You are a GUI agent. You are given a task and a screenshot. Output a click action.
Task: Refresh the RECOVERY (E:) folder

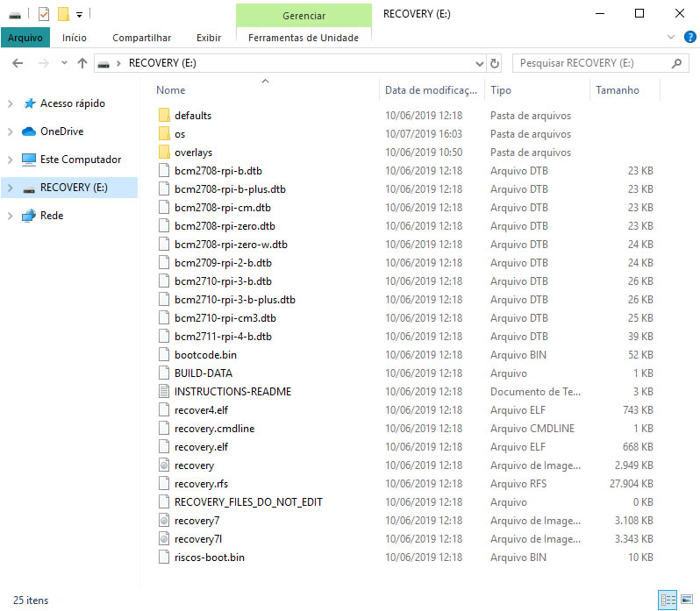tap(494, 64)
